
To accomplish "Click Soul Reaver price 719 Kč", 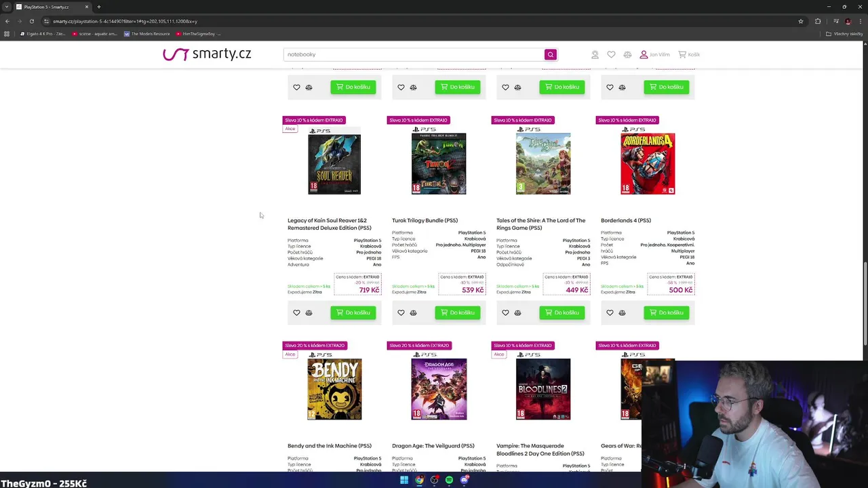I will (369, 290).
